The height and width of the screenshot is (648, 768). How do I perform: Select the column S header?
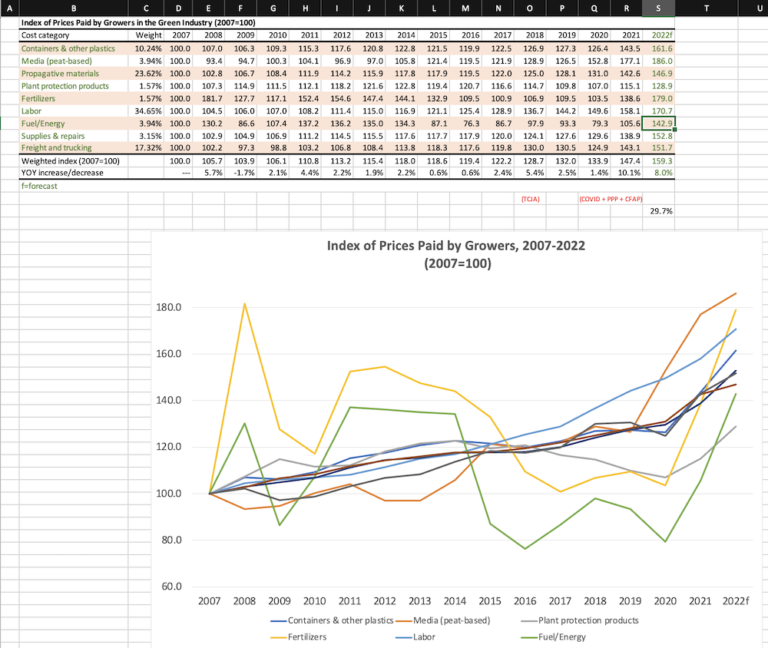[658, 7]
